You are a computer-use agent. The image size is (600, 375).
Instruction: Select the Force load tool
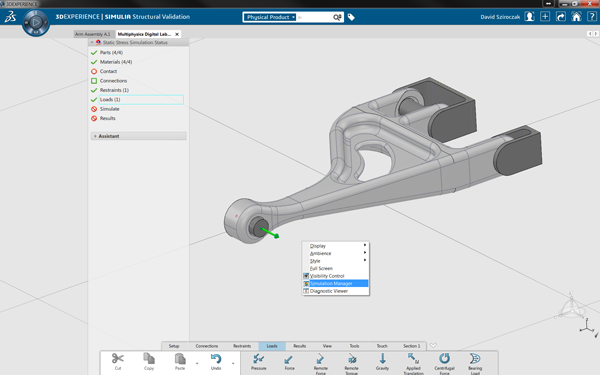pyautogui.click(x=289, y=362)
